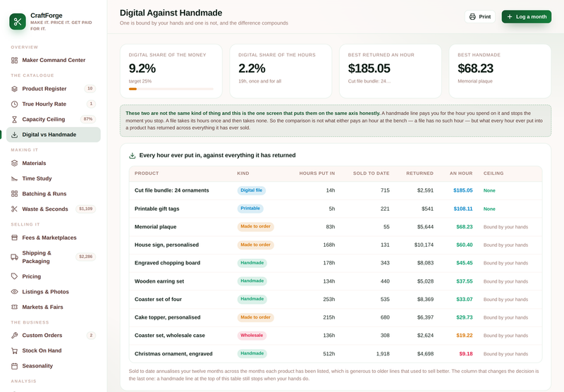
Task: Click the Digital share of the money card
Action: [x=171, y=71]
